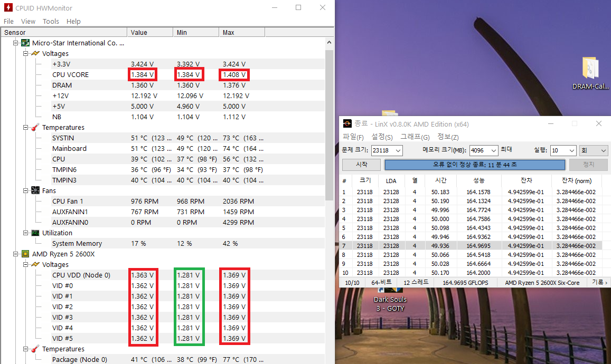Open the run count dropdown showing 10
The height and width of the screenshot is (364, 611).
(571, 151)
